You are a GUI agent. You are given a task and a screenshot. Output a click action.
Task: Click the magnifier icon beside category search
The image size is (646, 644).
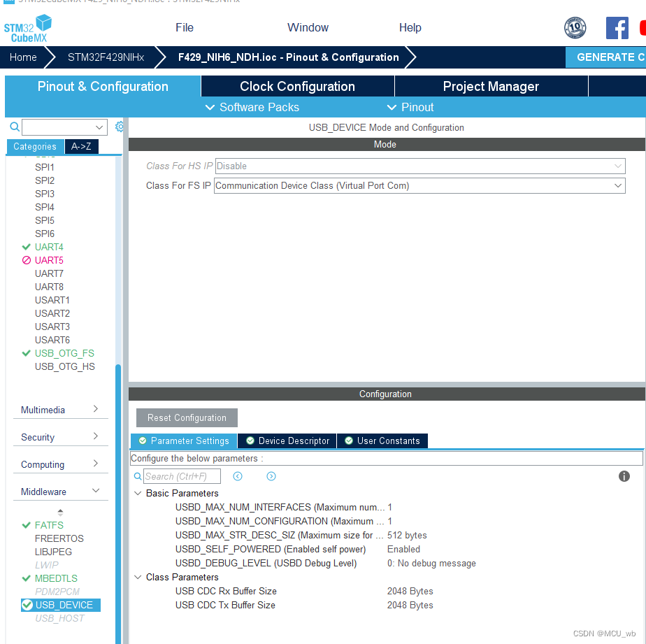[15, 127]
